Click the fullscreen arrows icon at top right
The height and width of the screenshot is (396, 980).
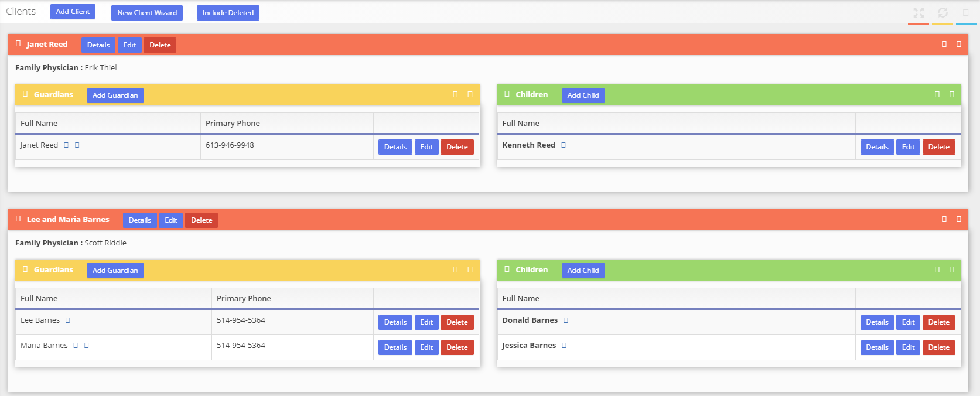point(918,12)
